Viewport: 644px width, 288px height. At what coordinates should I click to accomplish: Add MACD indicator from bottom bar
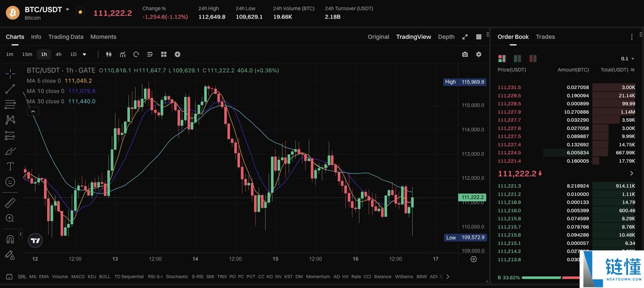pyautogui.click(x=78, y=277)
